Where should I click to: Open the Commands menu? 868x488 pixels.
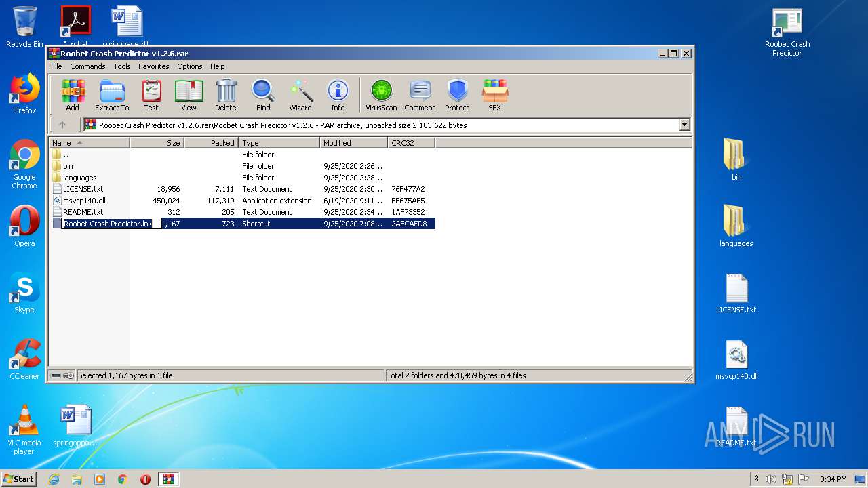[x=87, y=66]
